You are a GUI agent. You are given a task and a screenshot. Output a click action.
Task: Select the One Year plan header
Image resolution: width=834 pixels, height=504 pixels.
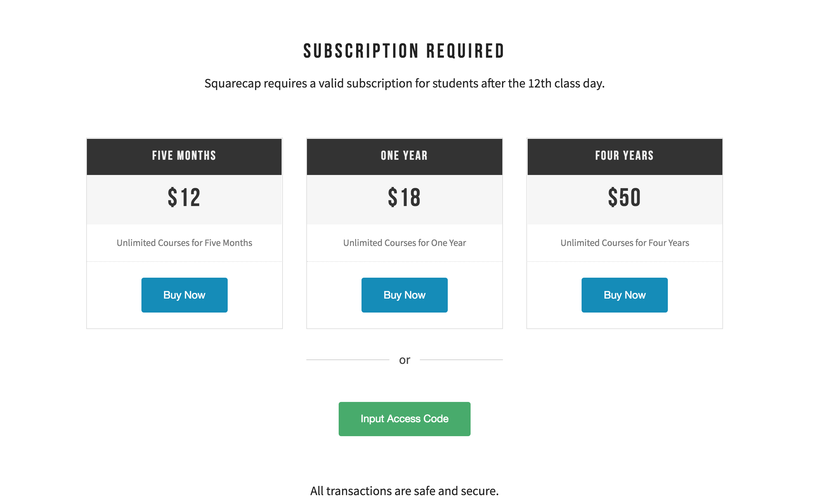pos(404,156)
